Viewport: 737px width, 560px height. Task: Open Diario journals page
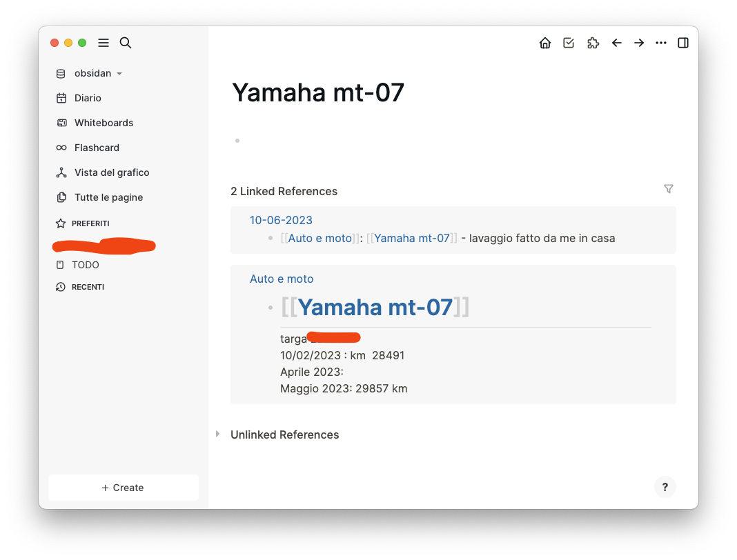click(88, 98)
